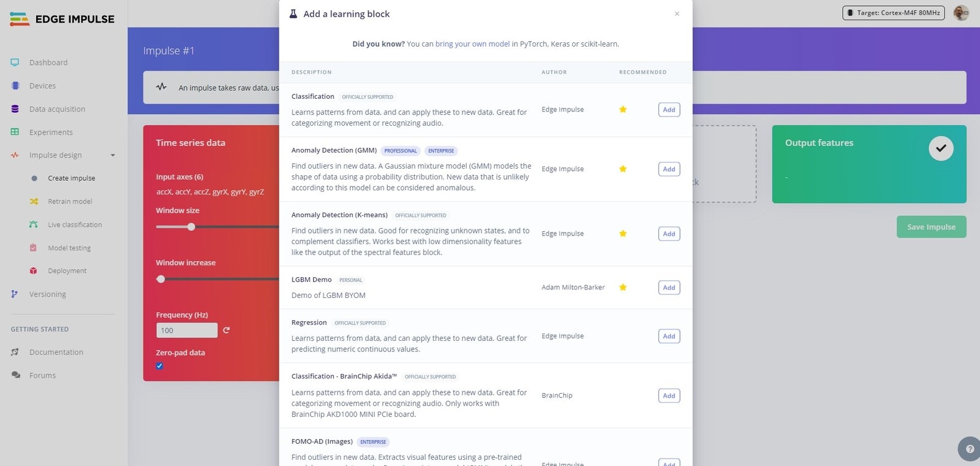This screenshot has height=466, width=980.
Task: Click the recommended star for Anomaly Detection (K-means)
Action: click(x=623, y=233)
